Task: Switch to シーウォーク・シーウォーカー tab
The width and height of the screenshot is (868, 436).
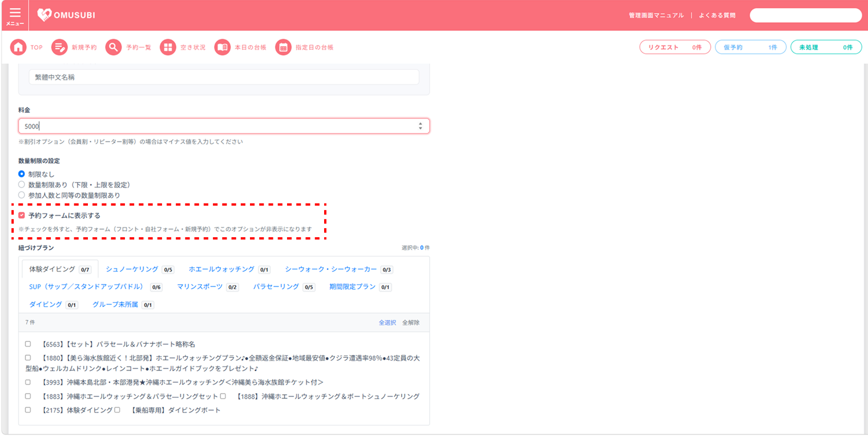Action: 339,269
